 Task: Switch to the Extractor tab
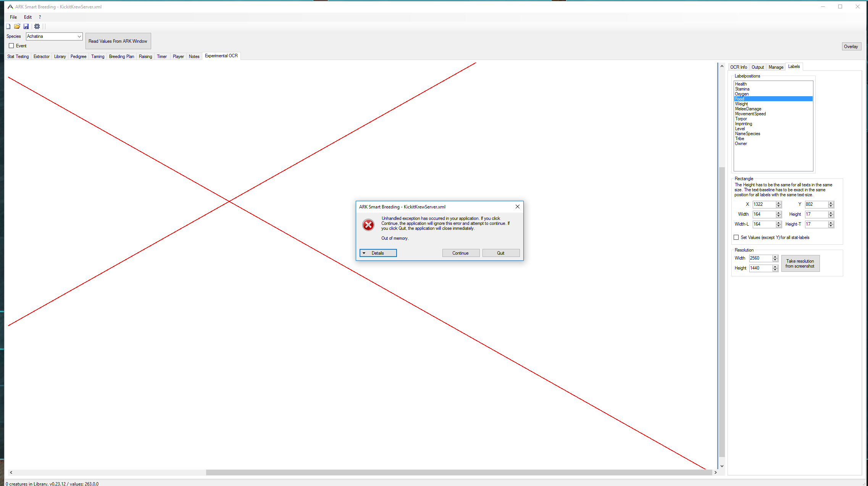tap(41, 56)
